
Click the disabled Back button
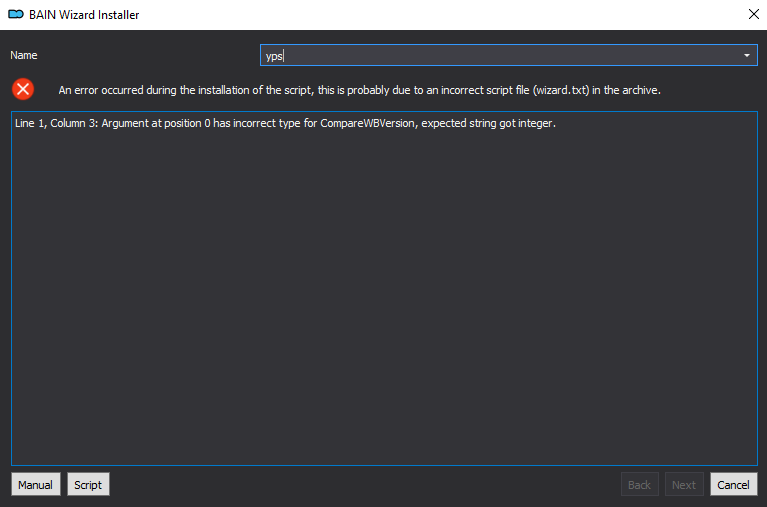[639, 484]
